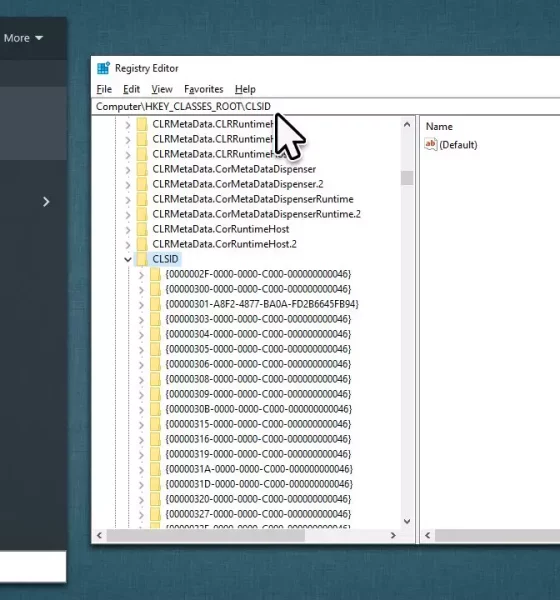Select the (Default) value entry
Screen dimensions: 560x600
pyautogui.click(x=458, y=145)
